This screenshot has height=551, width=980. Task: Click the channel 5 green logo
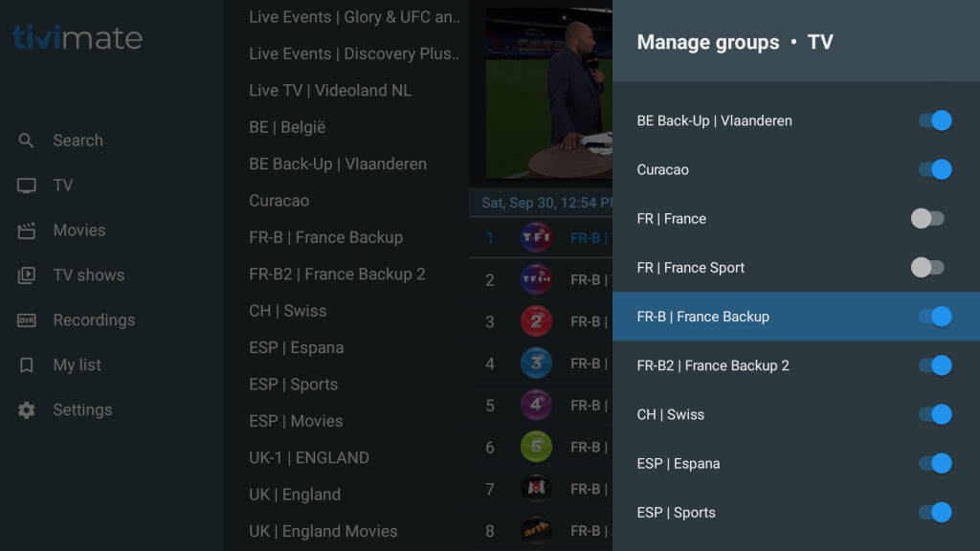(536, 447)
